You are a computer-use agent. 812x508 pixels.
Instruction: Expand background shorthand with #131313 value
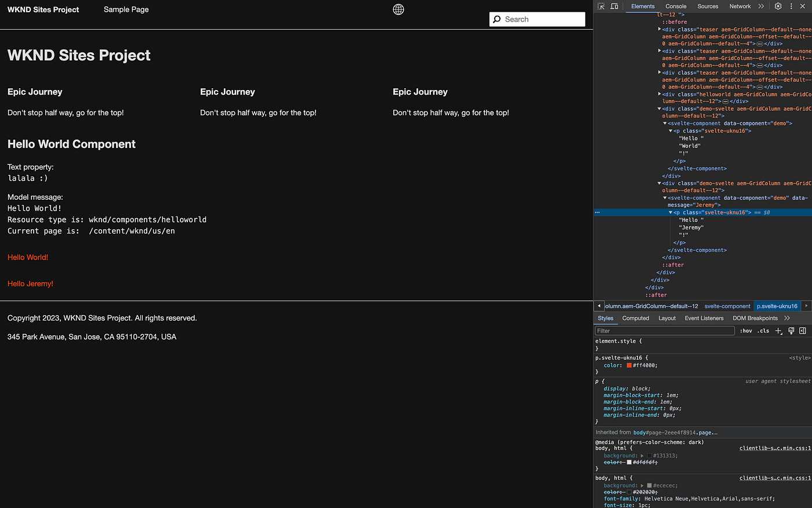pos(642,456)
